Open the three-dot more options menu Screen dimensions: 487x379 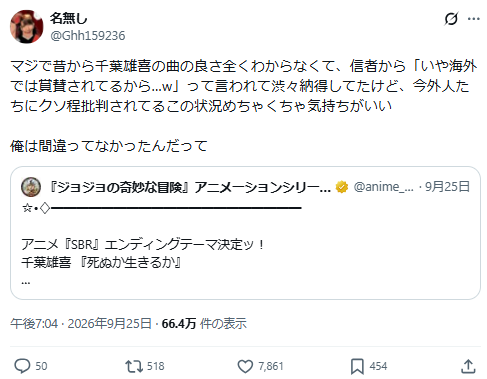point(473,19)
